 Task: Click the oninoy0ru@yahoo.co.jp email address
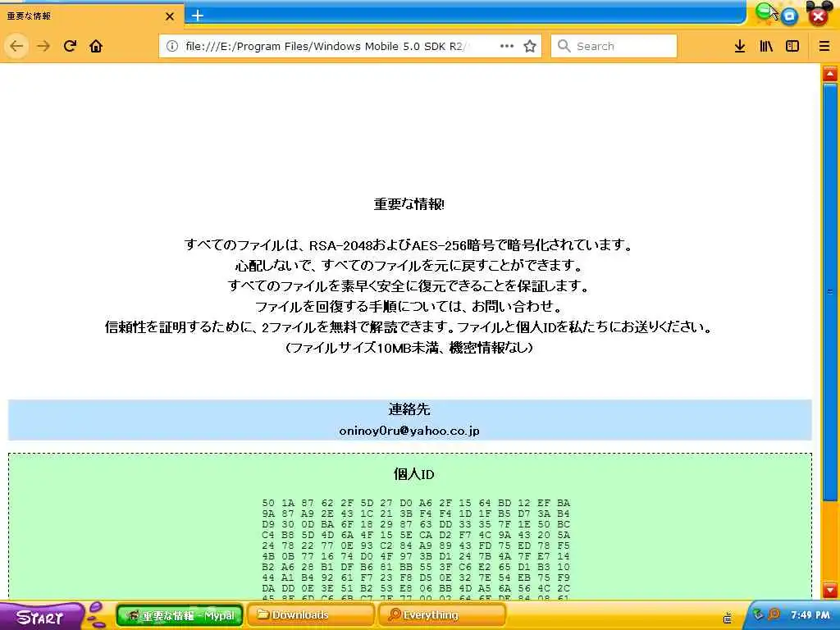click(409, 431)
